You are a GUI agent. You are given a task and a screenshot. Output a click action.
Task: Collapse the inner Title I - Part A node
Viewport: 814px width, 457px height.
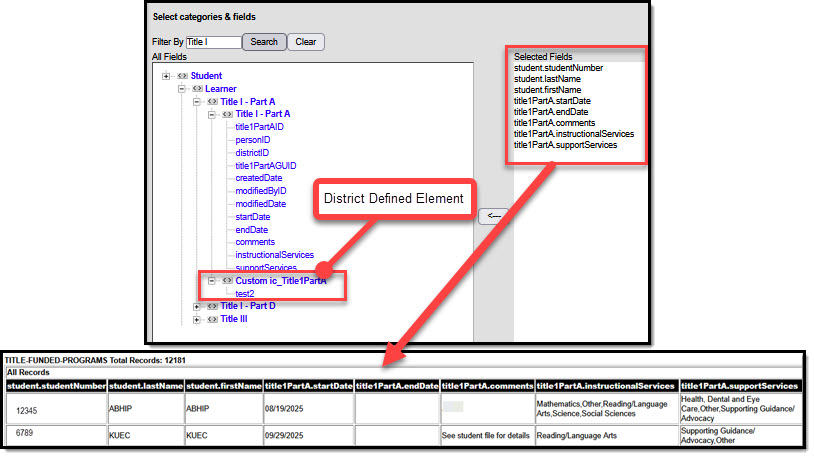212,114
